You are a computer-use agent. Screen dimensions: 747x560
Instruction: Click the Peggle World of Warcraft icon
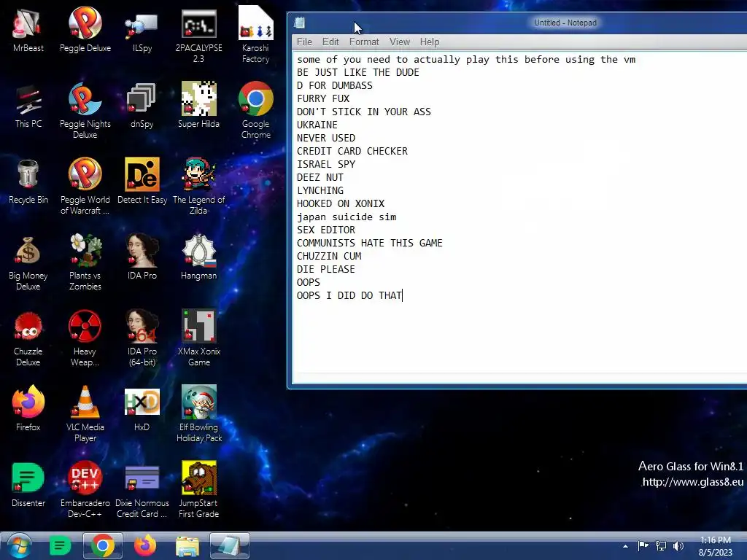click(85, 187)
